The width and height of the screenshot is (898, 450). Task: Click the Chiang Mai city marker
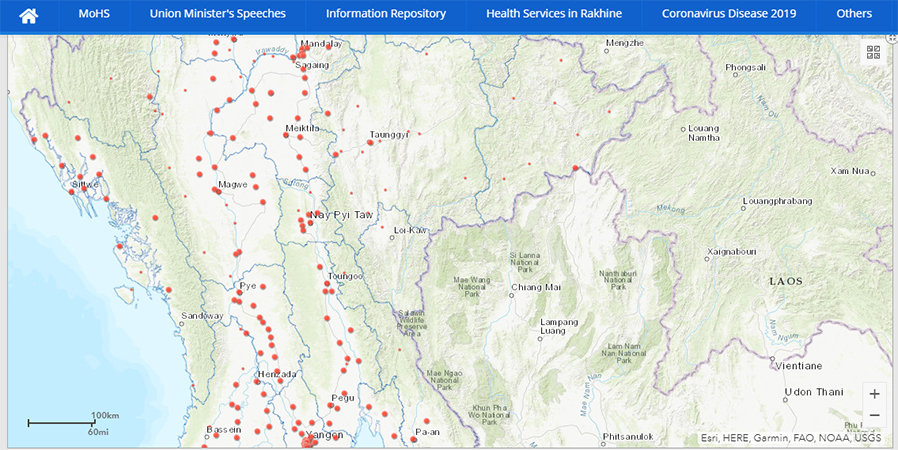click(x=511, y=295)
